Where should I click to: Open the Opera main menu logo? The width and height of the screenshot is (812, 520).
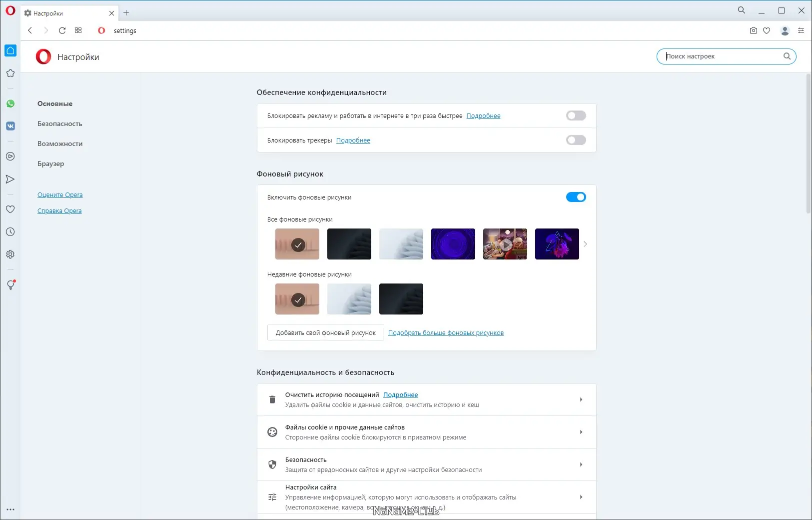(x=10, y=10)
